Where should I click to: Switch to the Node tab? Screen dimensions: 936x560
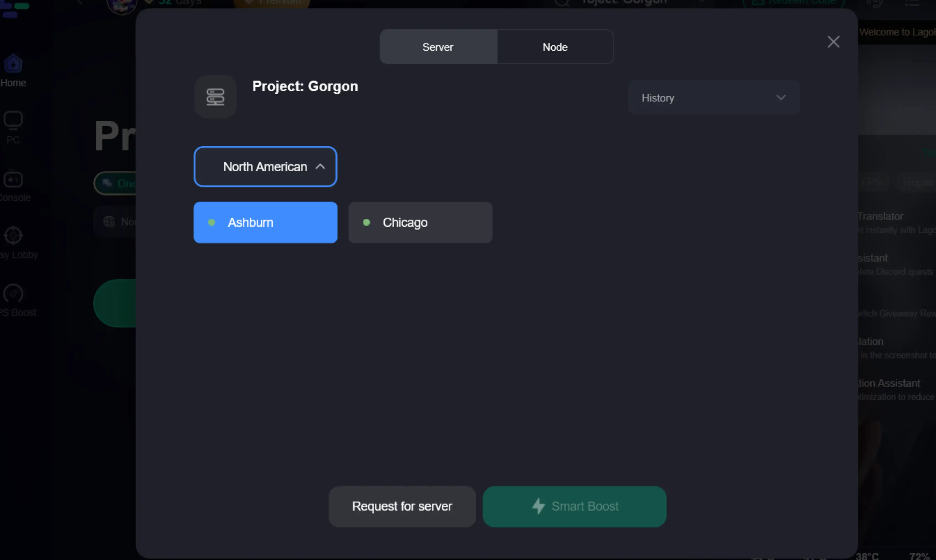tap(555, 47)
